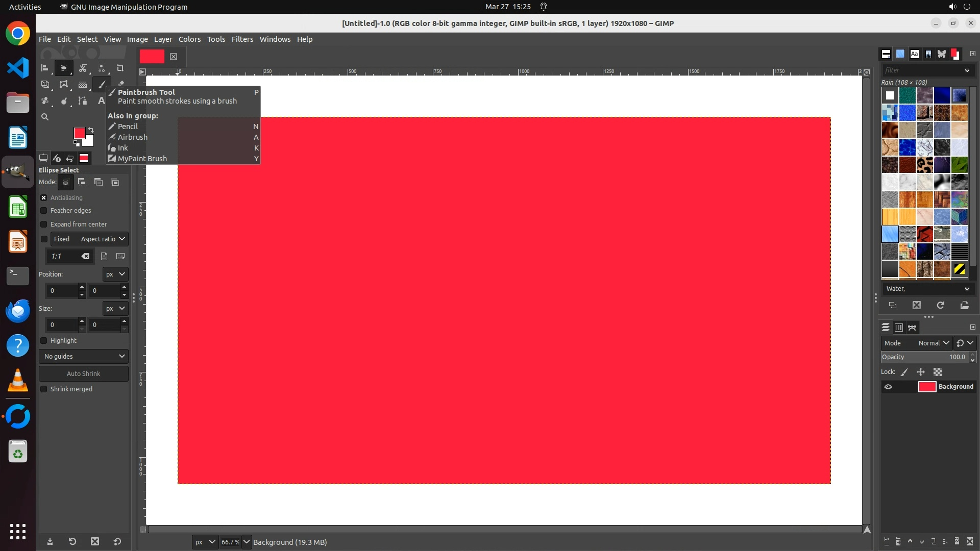The width and height of the screenshot is (980, 551).
Task: Expand the No guides dropdown
Action: (x=84, y=357)
